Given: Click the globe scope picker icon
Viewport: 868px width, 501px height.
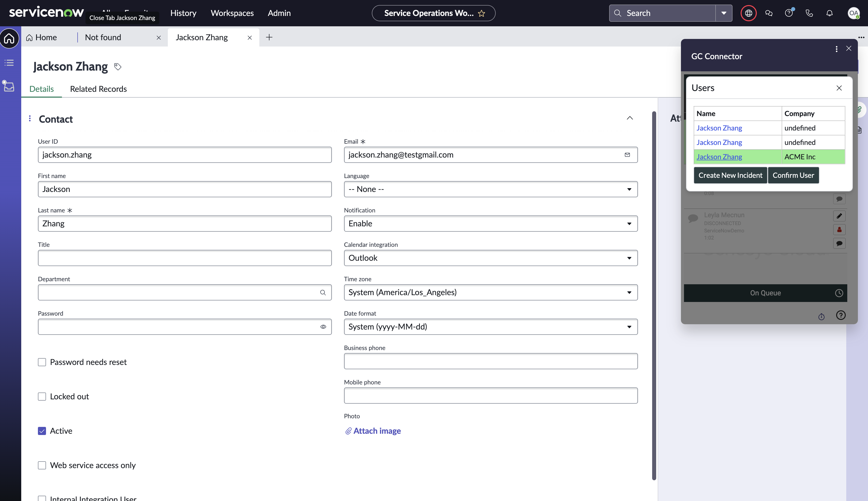Looking at the screenshot, I should click(748, 13).
